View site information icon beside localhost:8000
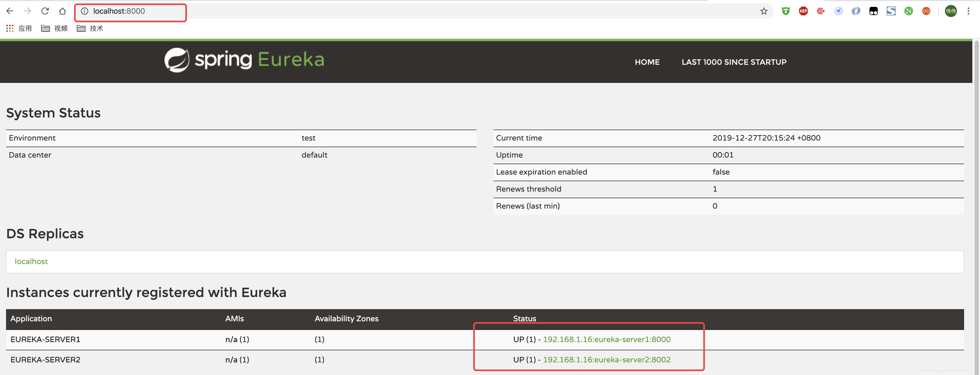 tap(84, 11)
